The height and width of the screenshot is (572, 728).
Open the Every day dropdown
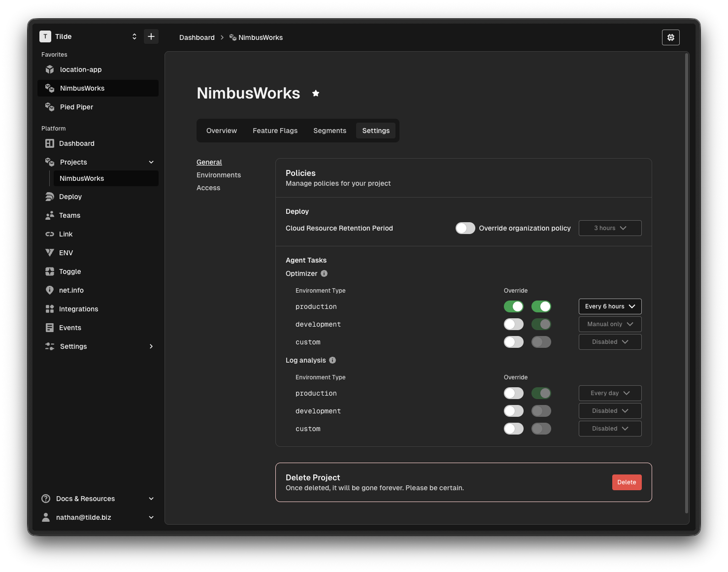coord(610,393)
